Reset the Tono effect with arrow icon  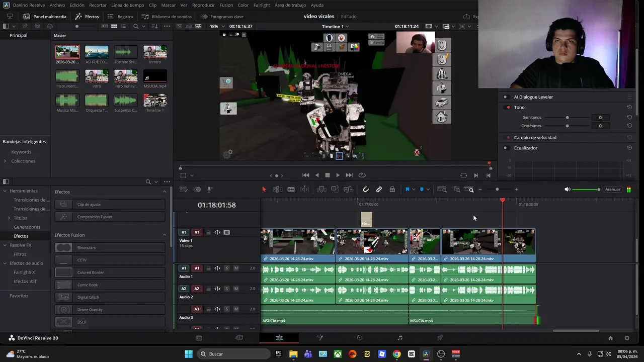(x=629, y=107)
